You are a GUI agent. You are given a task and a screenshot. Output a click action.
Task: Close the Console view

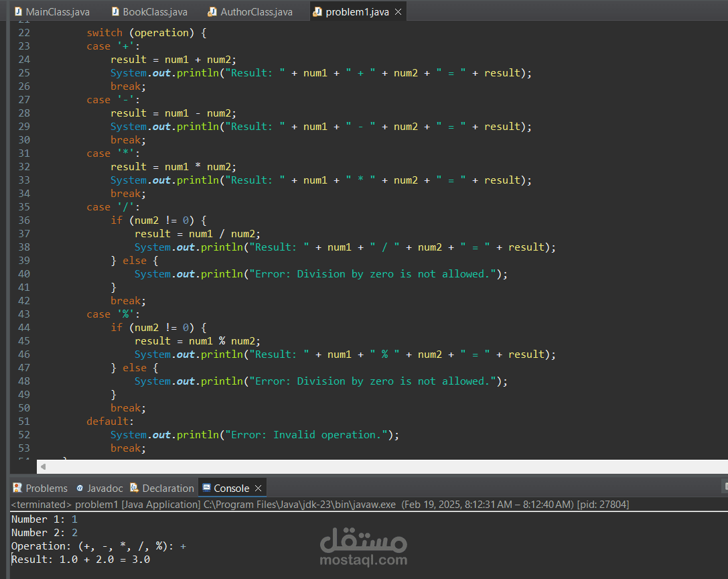click(x=258, y=488)
